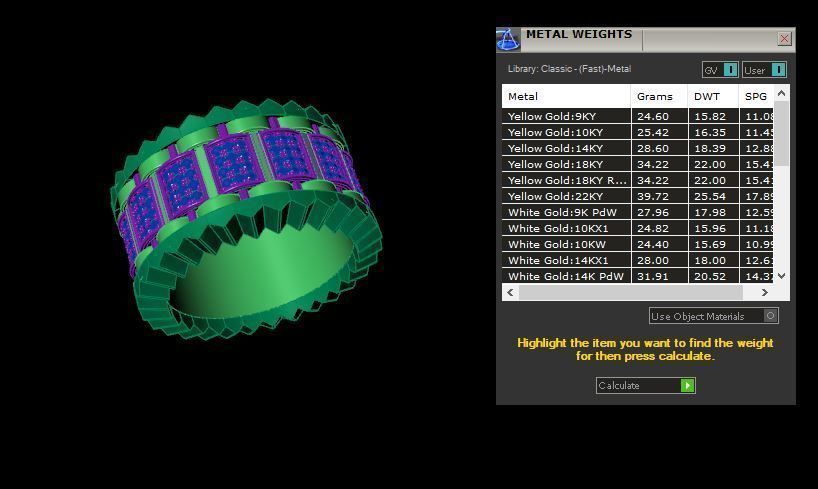Toggle the GV library switch

(720, 70)
